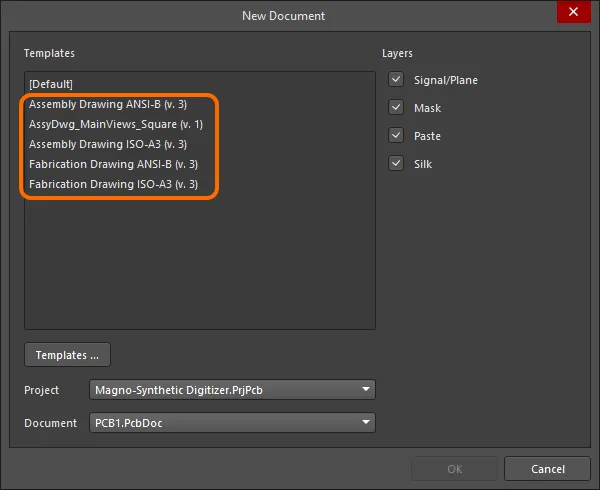Disable the Paste layer checkbox

pos(396,135)
